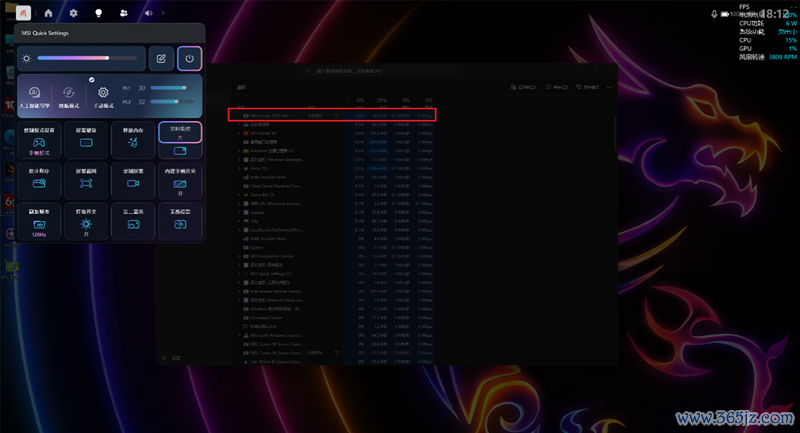The image size is (800, 433).
Task: Click display icon under real-time monitor tile
Action: coord(180,151)
